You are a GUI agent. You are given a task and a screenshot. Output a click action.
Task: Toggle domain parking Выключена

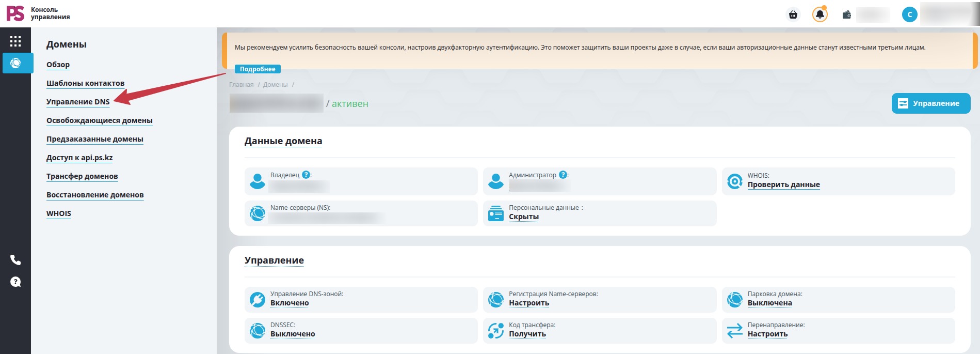pos(769,303)
